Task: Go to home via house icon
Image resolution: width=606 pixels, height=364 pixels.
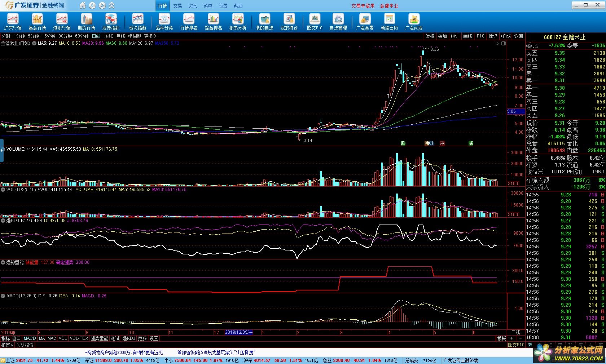Action: [x=83, y=5]
